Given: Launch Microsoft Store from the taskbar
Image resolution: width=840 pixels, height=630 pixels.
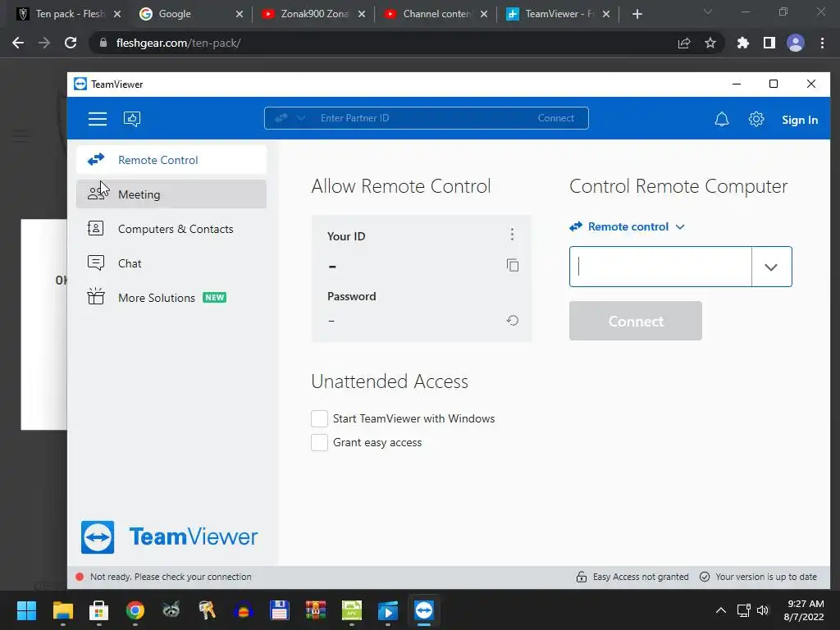Looking at the screenshot, I should click(x=98, y=610).
